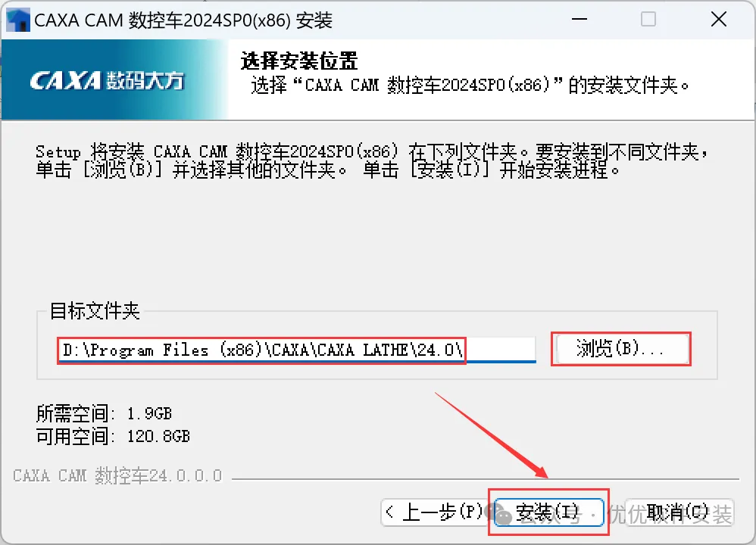The width and height of the screenshot is (756, 545).
Task: Abort setup with 取消(C) button
Action: [x=679, y=512]
